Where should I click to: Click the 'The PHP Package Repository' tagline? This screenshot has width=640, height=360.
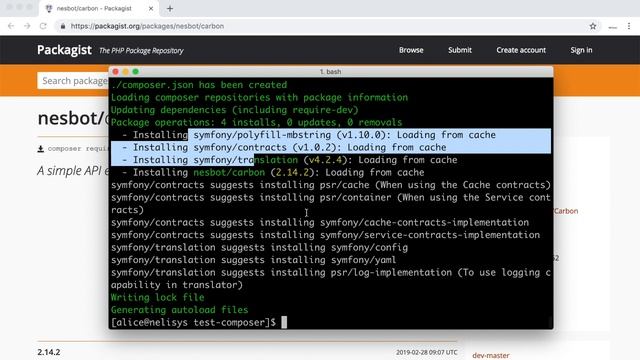[141, 51]
